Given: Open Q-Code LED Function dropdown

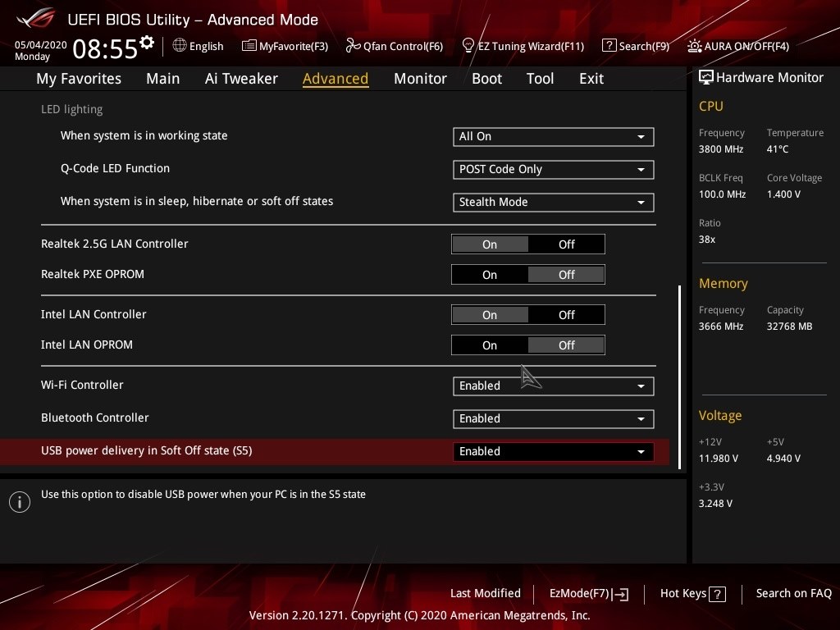Looking at the screenshot, I should pyautogui.click(x=554, y=169).
